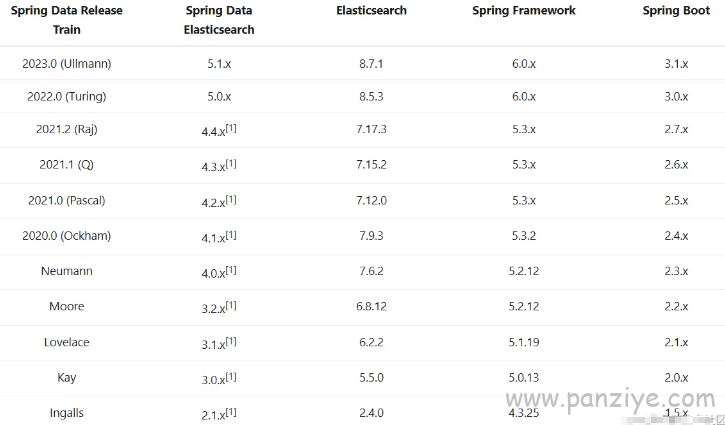Image resolution: width=725 pixels, height=425 pixels.
Task: Click Spring Framework version 5.1.19 cell
Action: (x=524, y=342)
